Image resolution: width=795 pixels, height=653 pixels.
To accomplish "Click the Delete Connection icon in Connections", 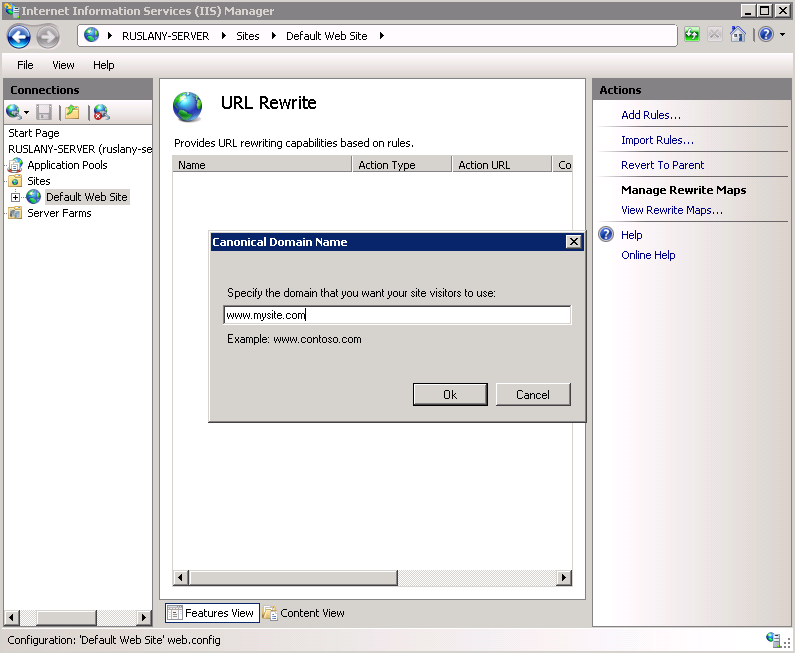I will pos(101,112).
